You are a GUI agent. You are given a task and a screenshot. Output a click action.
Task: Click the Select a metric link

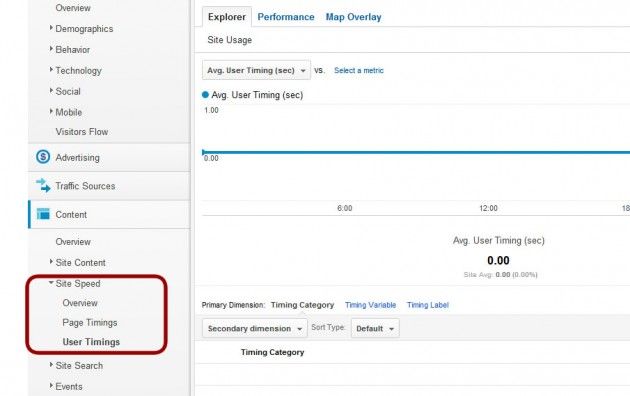tap(359, 70)
